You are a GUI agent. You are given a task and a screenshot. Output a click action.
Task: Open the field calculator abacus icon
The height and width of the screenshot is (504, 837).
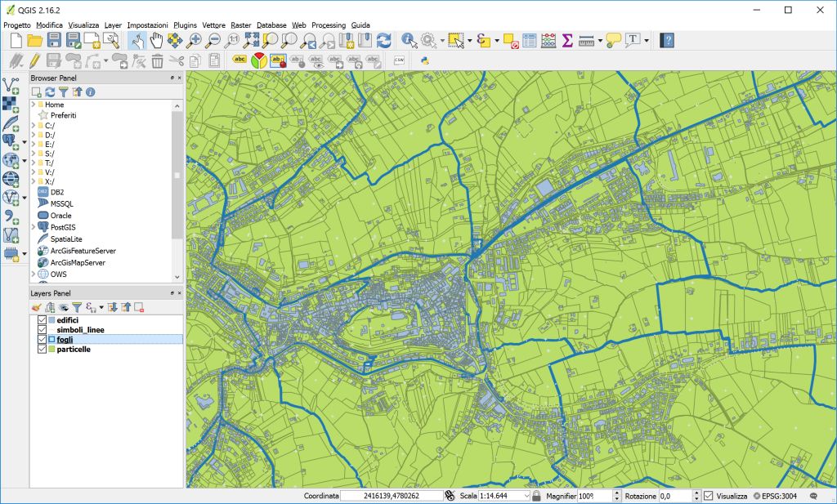coord(548,41)
